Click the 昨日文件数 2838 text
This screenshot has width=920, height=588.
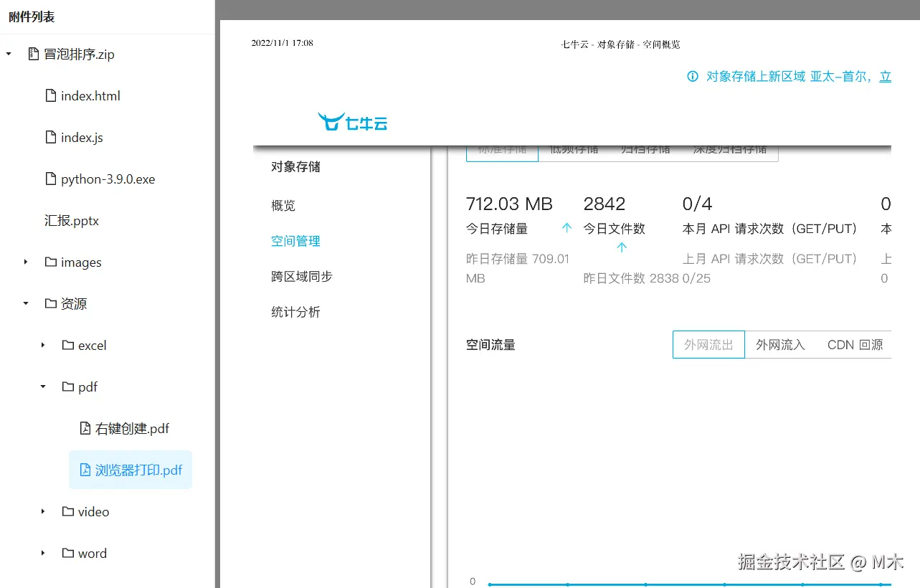pos(631,278)
